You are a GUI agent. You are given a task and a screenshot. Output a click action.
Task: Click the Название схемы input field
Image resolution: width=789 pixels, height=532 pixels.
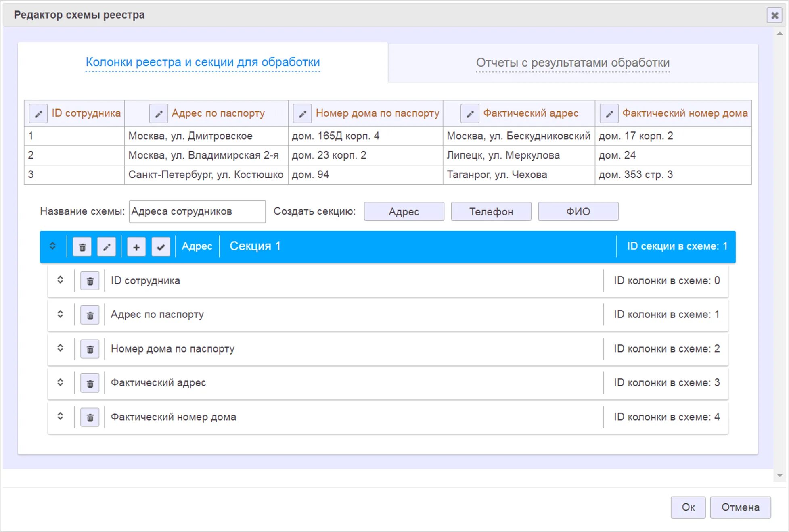point(197,211)
